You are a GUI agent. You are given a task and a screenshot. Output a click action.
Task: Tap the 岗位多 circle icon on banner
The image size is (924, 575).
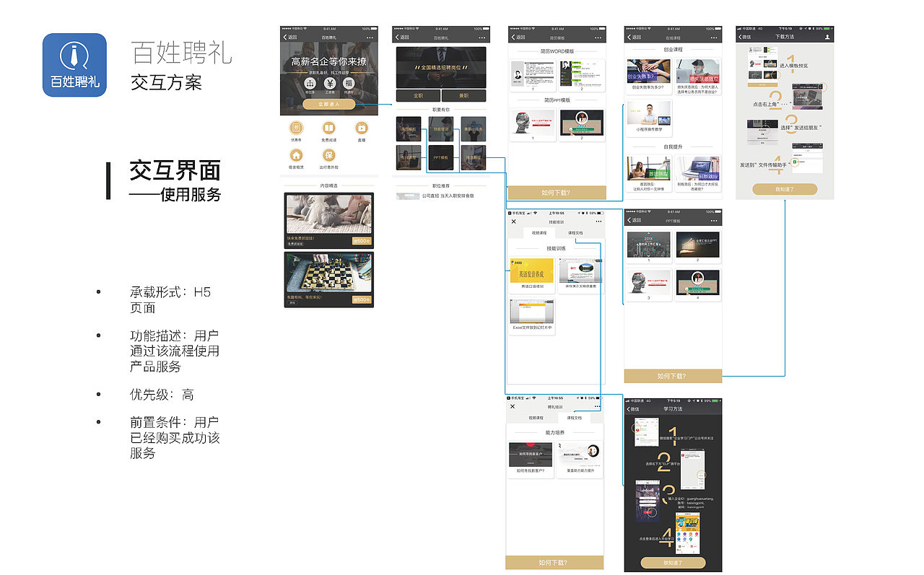click(310, 83)
